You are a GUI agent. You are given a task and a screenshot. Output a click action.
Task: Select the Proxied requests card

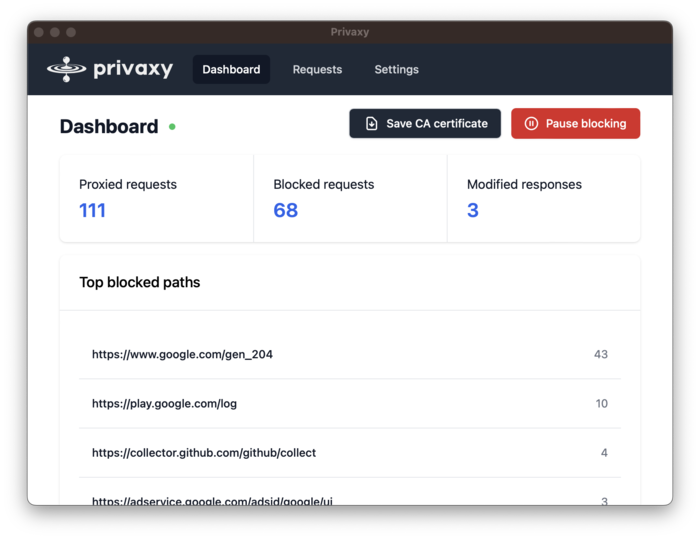pos(156,198)
